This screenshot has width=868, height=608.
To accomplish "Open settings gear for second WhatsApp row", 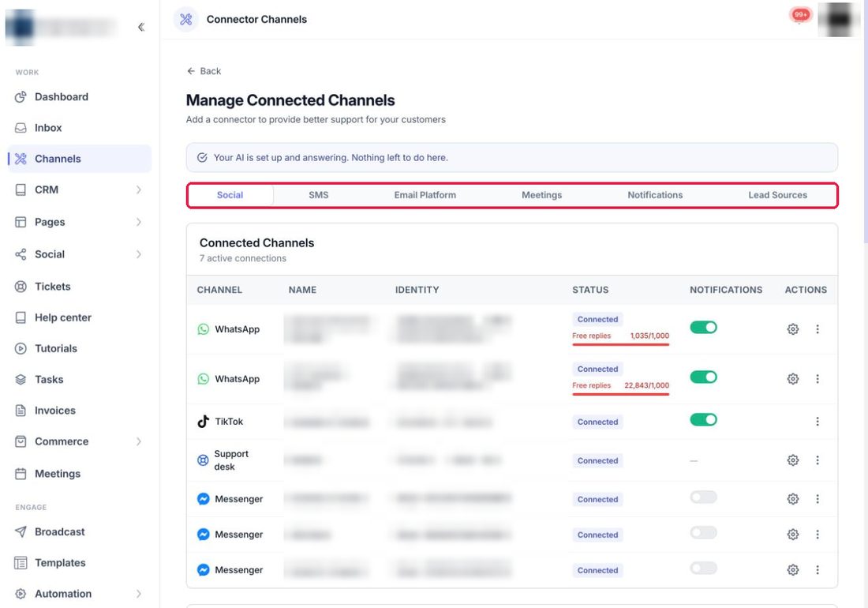I will coord(793,379).
